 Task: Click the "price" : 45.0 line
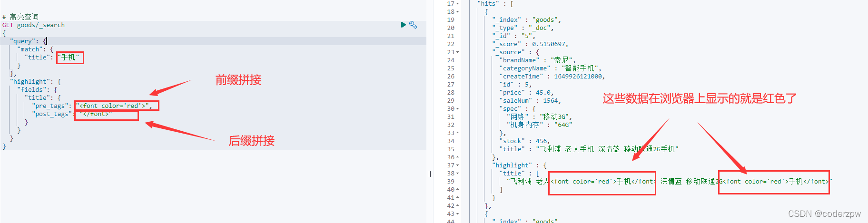coord(527,93)
